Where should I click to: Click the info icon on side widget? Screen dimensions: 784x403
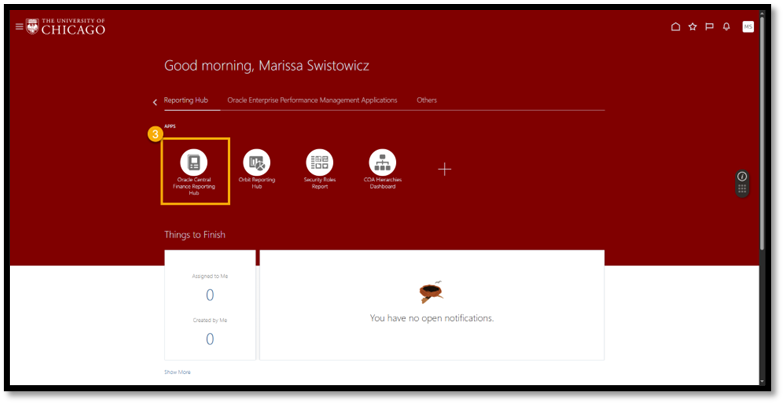742,176
